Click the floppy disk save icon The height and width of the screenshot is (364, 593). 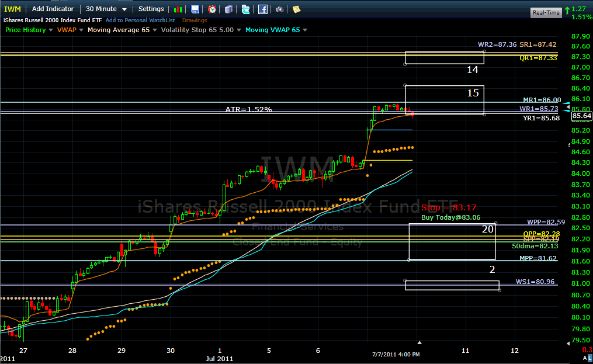pyautogui.click(x=195, y=9)
